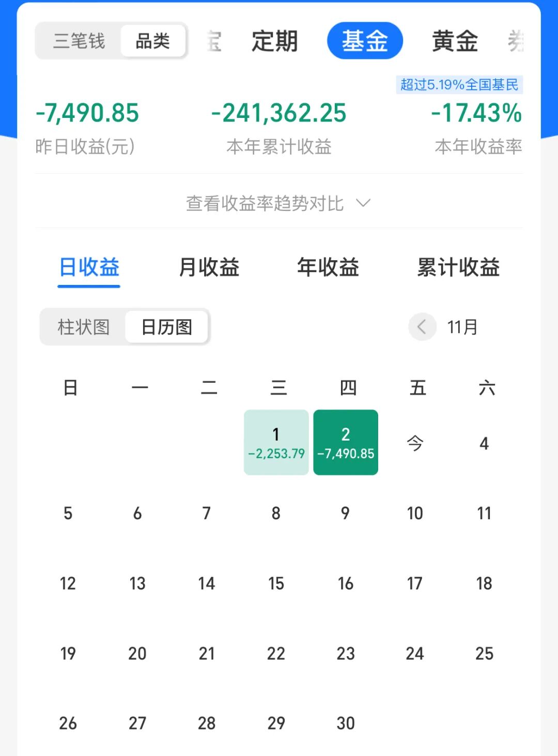The width and height of the screenshot is (558, 756).
Task: Select calendar day 23
Action: click(345, 653)
